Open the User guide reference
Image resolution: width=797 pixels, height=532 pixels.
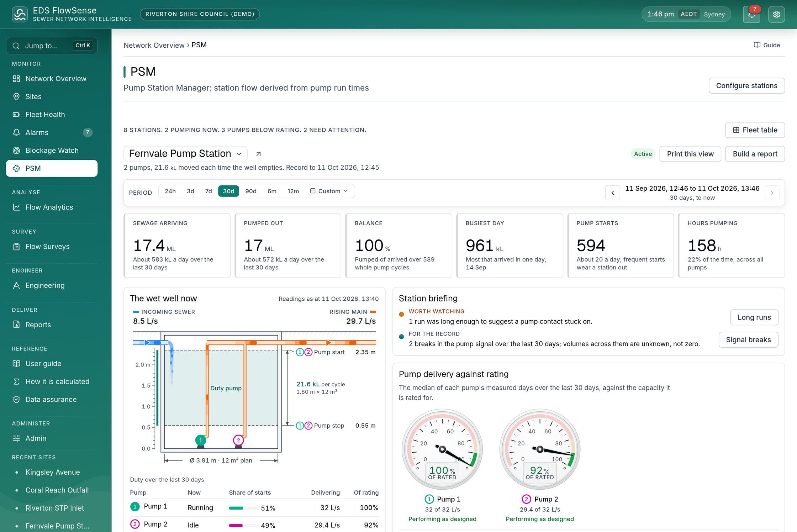tap(52, 364)
